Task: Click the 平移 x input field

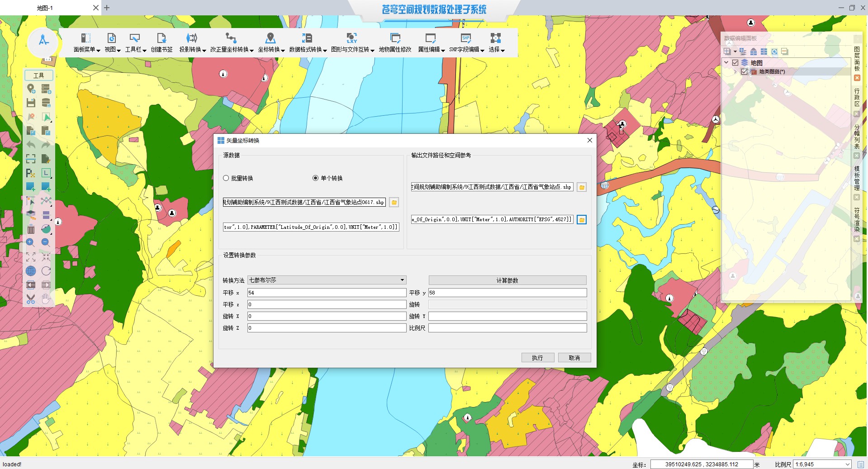Action: click(326, 293)
